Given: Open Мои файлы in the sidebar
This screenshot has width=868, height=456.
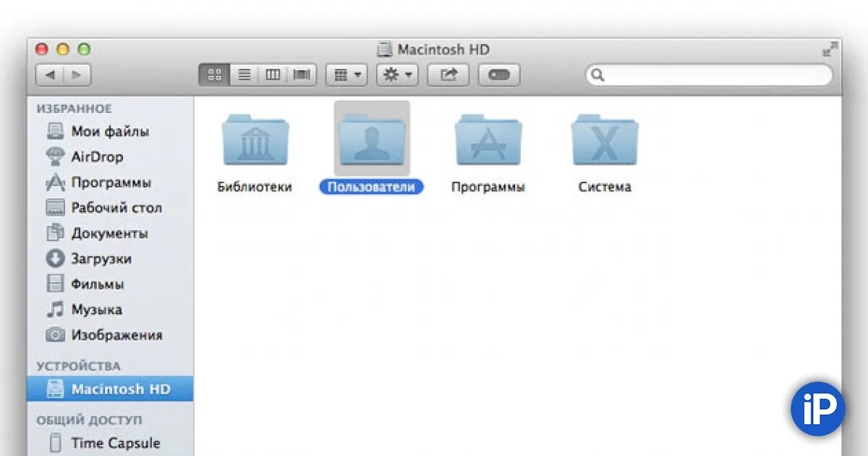Looking at the screenshot, I should pyautogui.click(x=110, y=132).
